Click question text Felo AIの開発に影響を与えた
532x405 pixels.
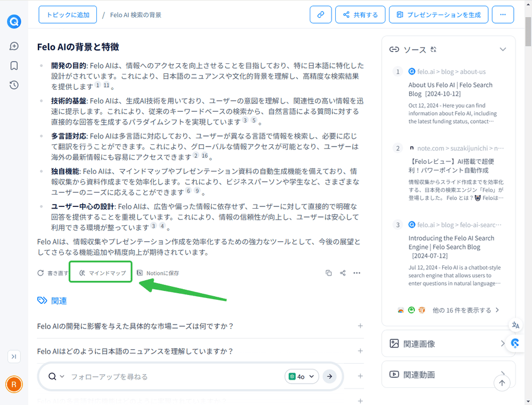point(135,326)
